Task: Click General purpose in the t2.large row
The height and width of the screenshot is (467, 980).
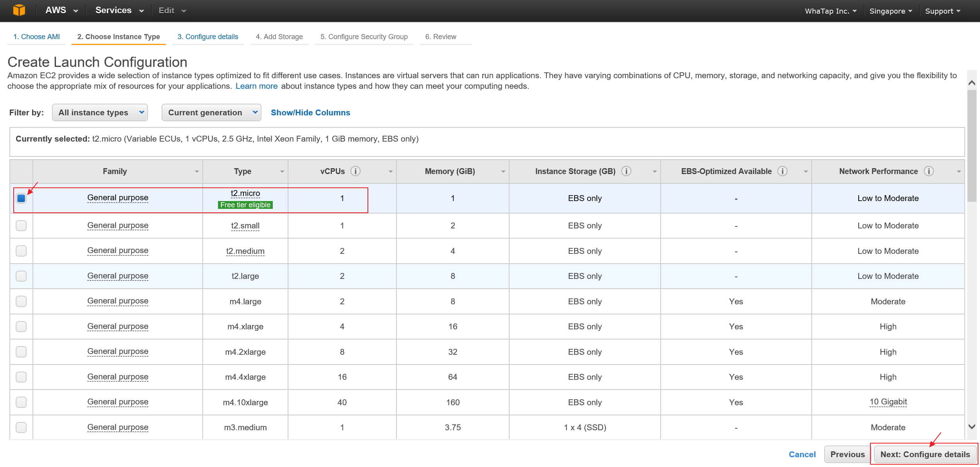Action: 118,276
